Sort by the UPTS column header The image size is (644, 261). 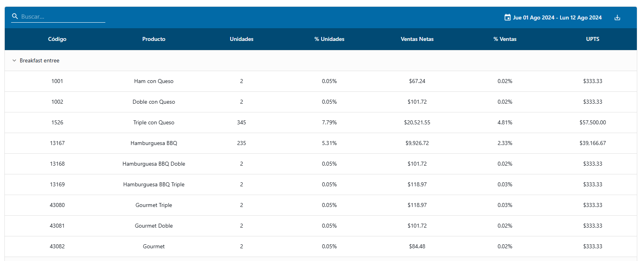pos(592,39)
